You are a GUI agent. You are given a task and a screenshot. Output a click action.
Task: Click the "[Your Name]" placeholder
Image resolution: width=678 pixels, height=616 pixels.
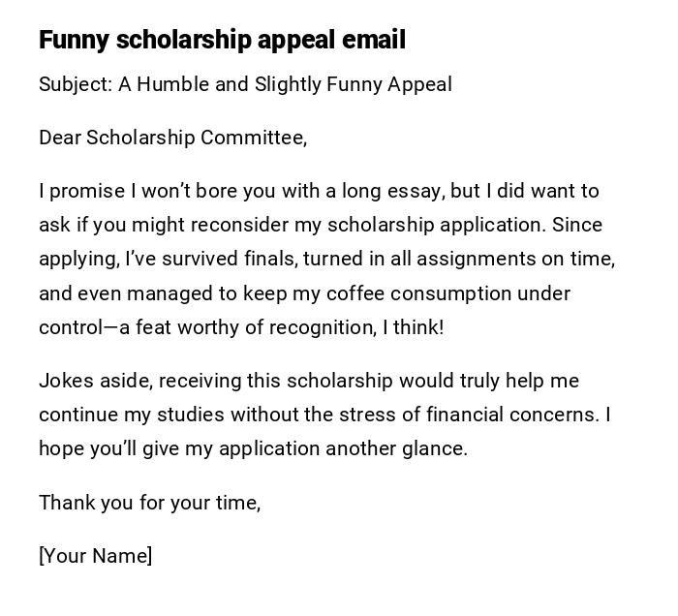pyautogui.click(x=95, y=556)
